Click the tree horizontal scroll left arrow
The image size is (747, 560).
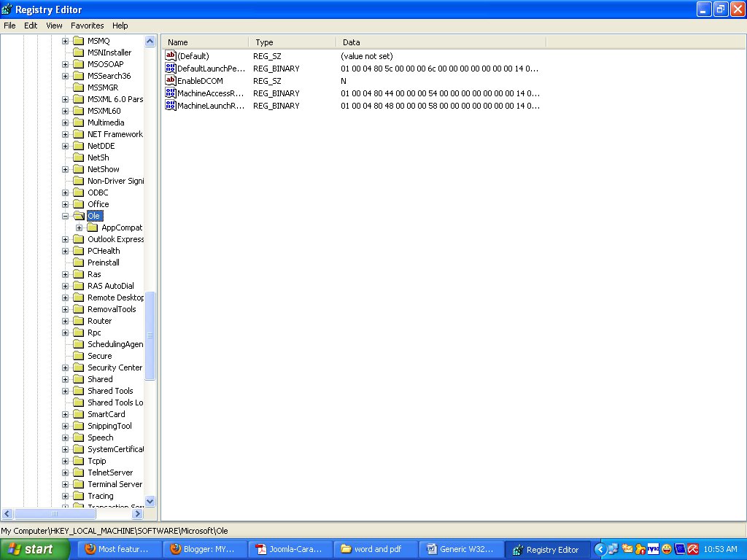(7, 514)
